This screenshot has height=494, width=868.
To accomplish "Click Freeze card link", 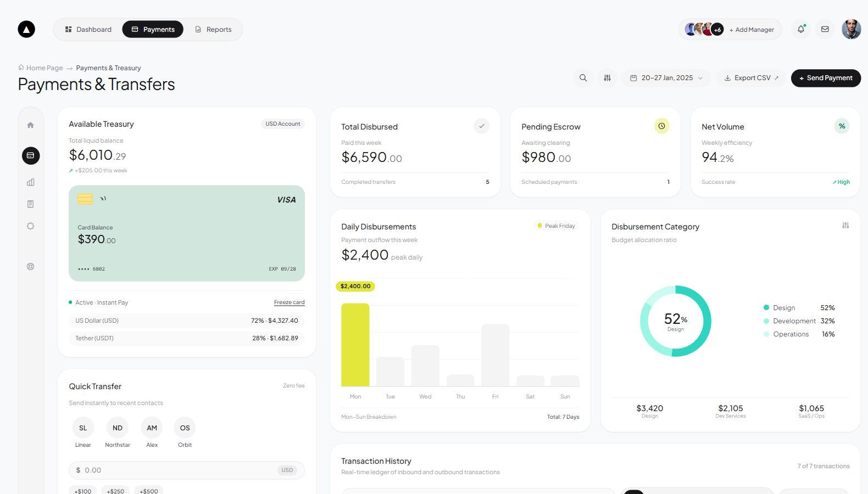I will (x=290, y=302).
